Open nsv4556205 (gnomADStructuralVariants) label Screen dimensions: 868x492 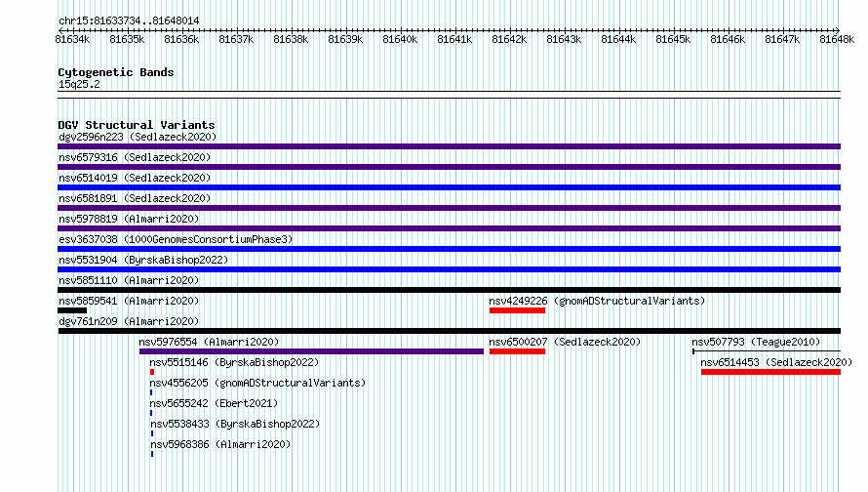coord(258,383)
